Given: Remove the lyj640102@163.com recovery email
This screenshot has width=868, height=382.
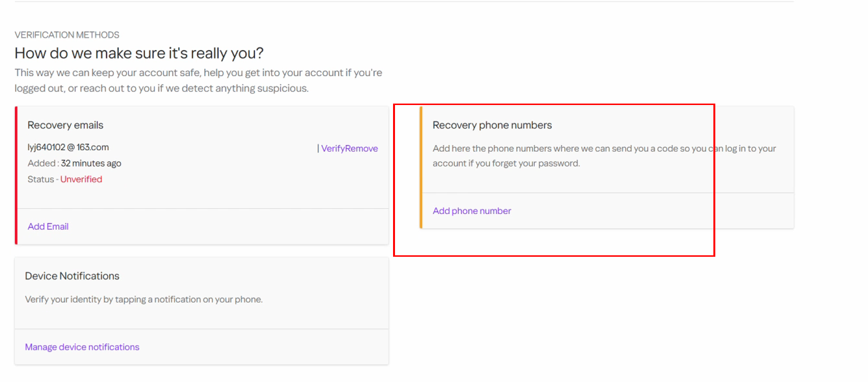Looking at the screenshot, I should coord(361,148).
